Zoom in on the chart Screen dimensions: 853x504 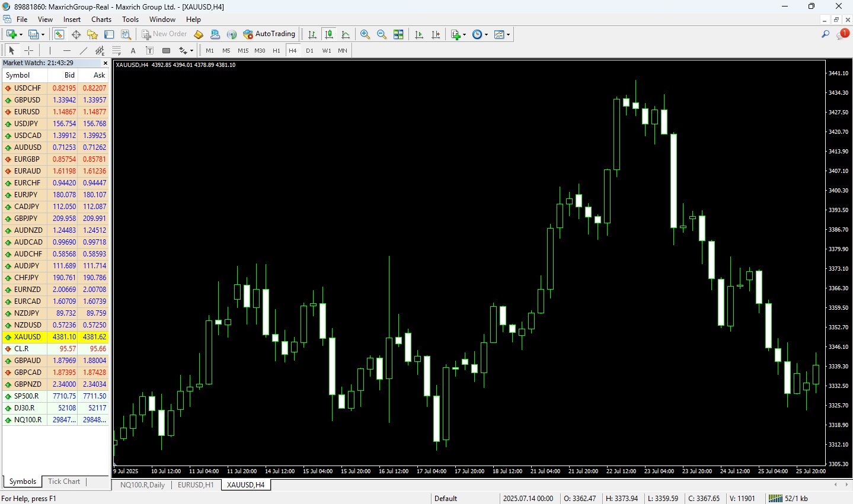(365, 34)
